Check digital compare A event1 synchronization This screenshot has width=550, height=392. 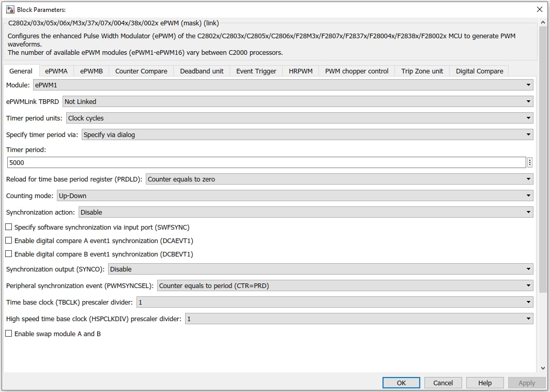(9, 240)
